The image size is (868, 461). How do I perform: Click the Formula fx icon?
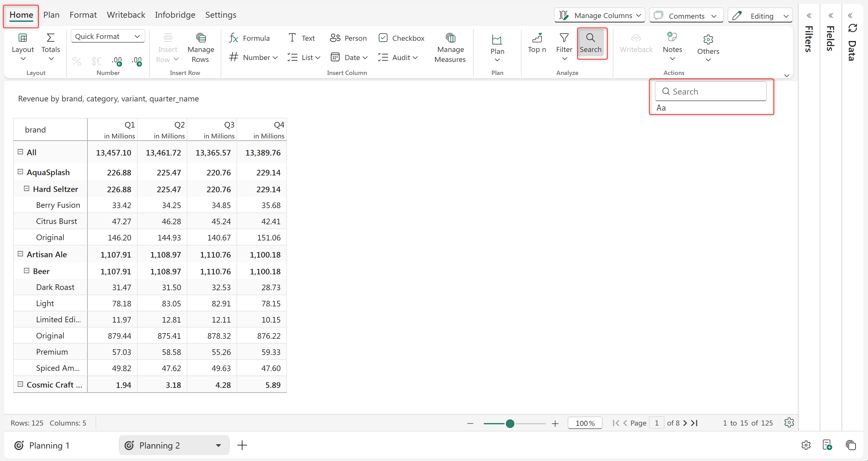(233, 38)
